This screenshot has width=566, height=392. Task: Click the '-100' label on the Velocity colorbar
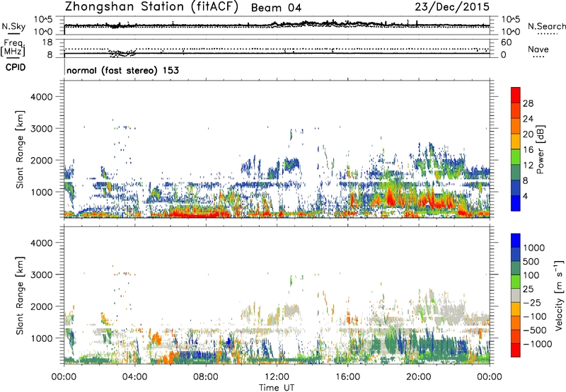click(535, 316)
